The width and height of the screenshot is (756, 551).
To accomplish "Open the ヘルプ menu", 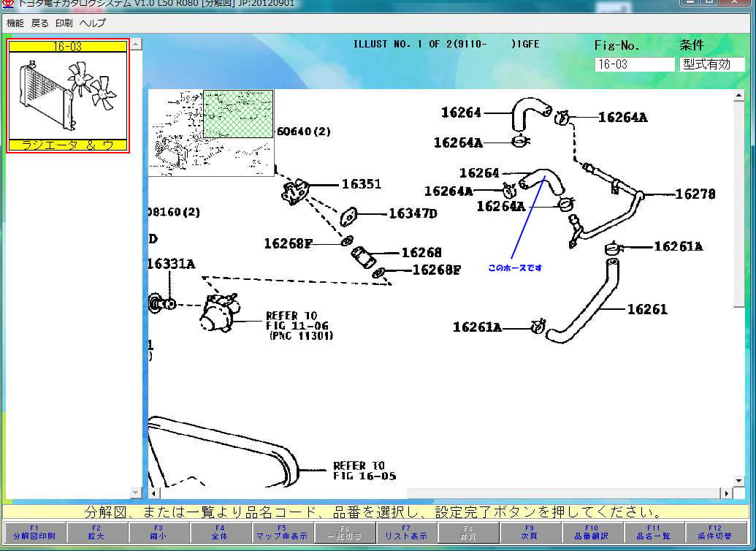I will coord(93,23).
